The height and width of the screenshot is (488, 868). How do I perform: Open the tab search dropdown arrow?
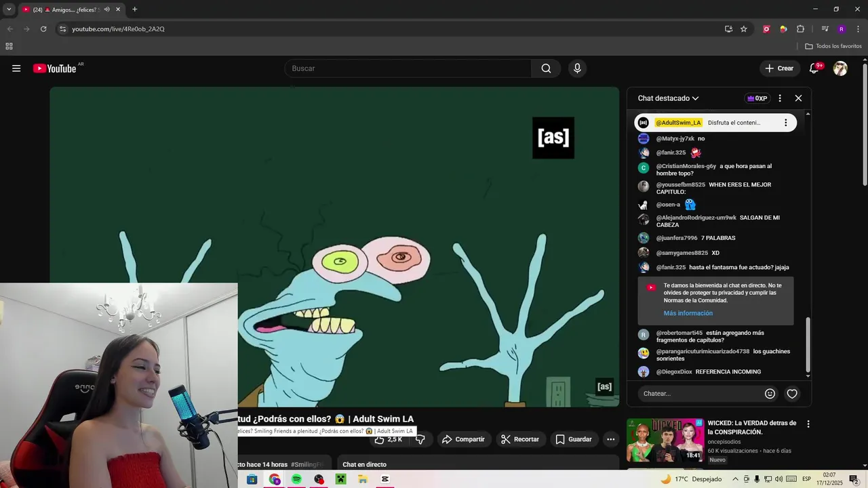pos(9,9)
